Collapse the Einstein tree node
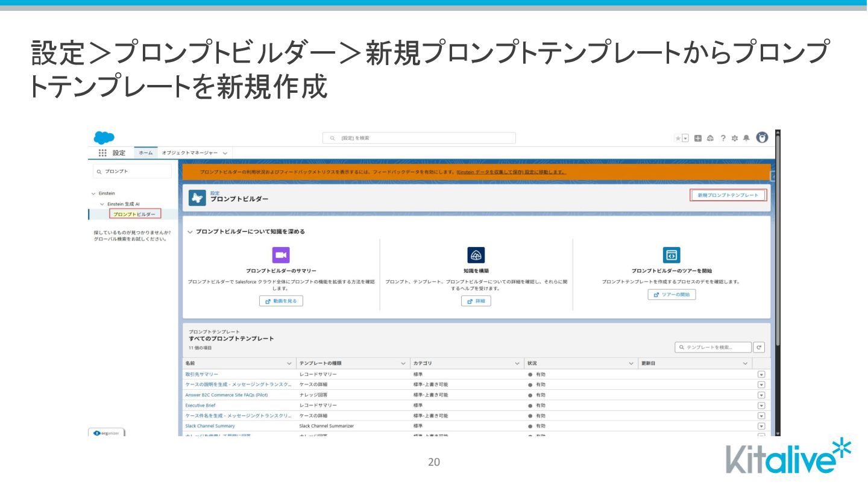 pyautogui.click(x=93, y=193)
